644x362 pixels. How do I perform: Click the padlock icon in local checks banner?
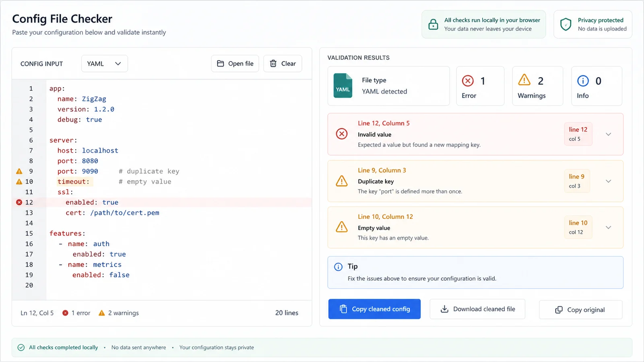433,24
